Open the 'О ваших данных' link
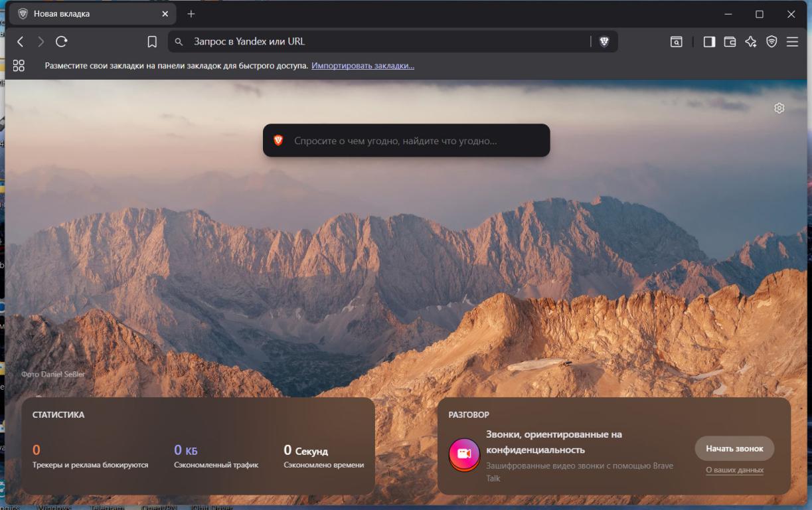Screen dimensions: 812x510 pos(734,470)
